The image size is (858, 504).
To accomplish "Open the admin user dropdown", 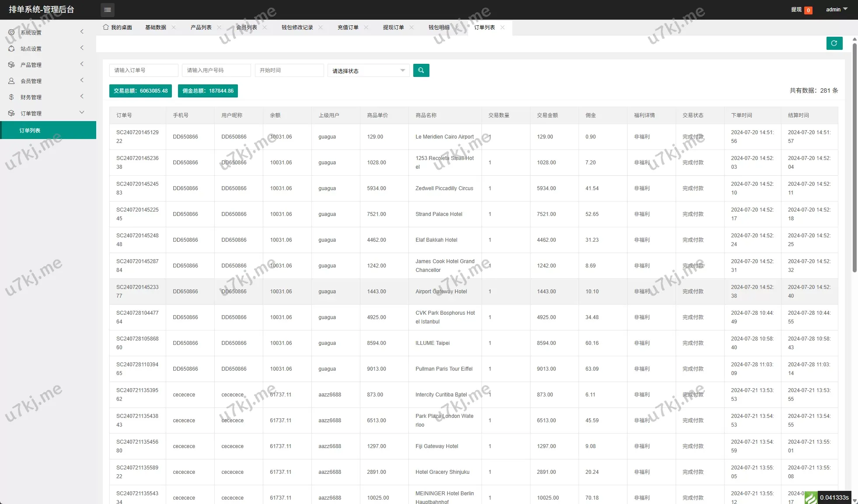I will [836, 10].
